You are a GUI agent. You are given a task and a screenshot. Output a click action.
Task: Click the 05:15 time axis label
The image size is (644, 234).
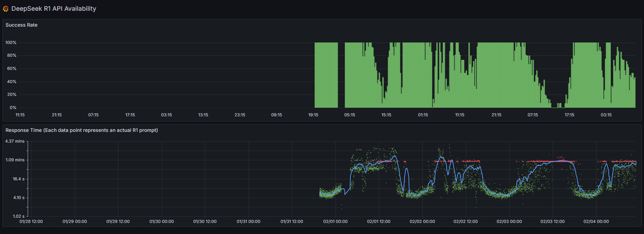pos(350,115)
